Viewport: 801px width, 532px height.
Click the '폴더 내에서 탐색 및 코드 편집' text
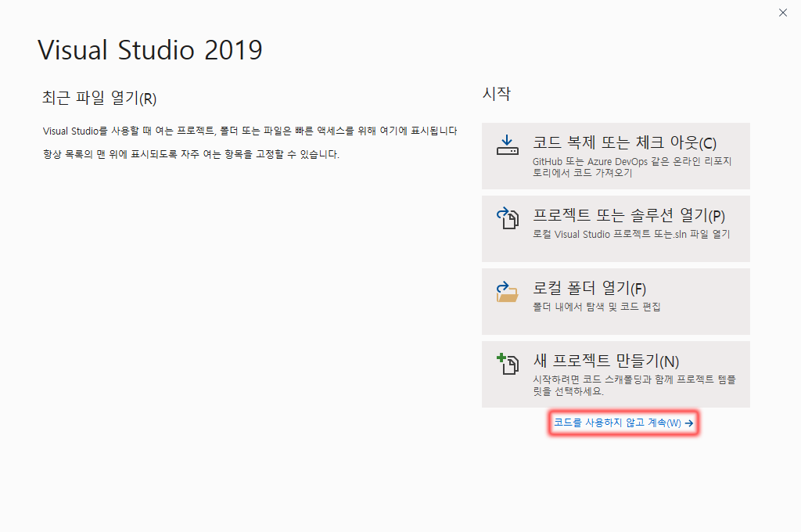pyautogui.click(x=597, y=307)
